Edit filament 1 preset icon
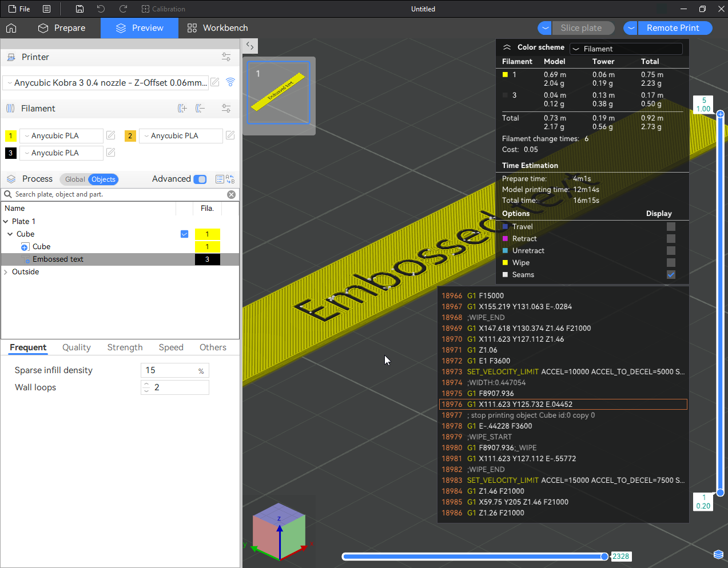Screen dimensions: 728x568 (x=111, y=135)
